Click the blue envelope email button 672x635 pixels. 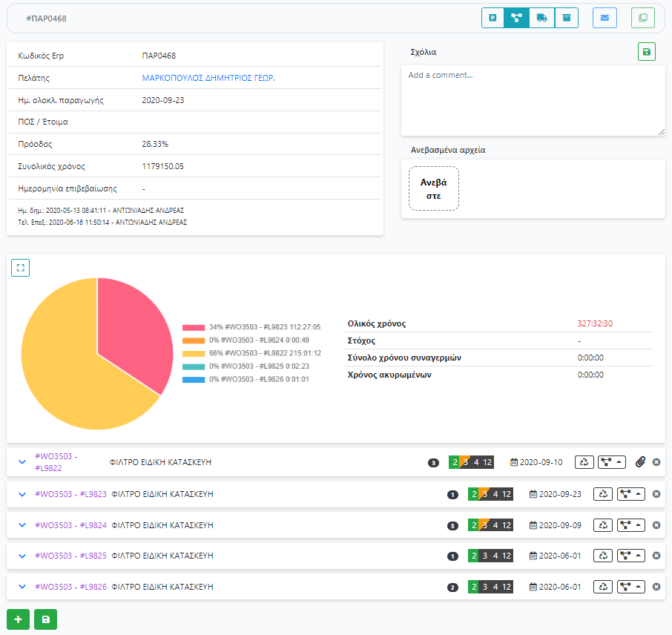(x=605, y=18)
